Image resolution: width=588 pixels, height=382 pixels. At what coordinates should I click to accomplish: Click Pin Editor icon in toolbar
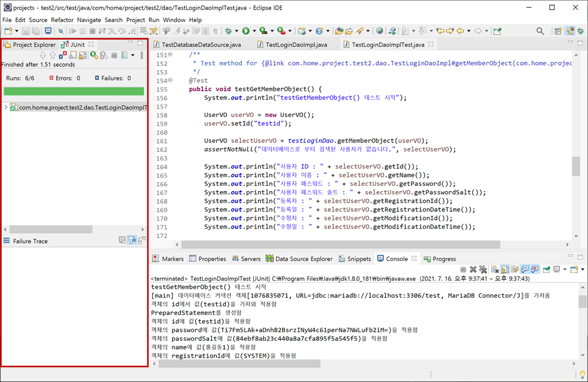click(x=497, y=31)
